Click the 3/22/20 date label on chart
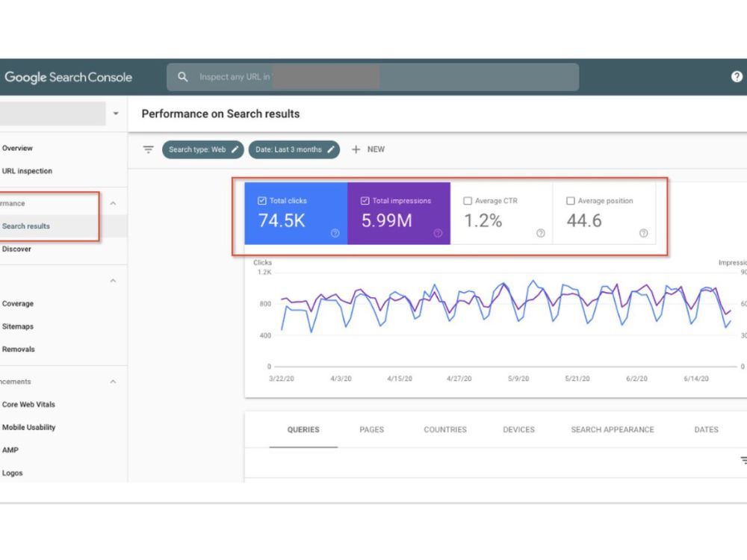 coord(282,379)
